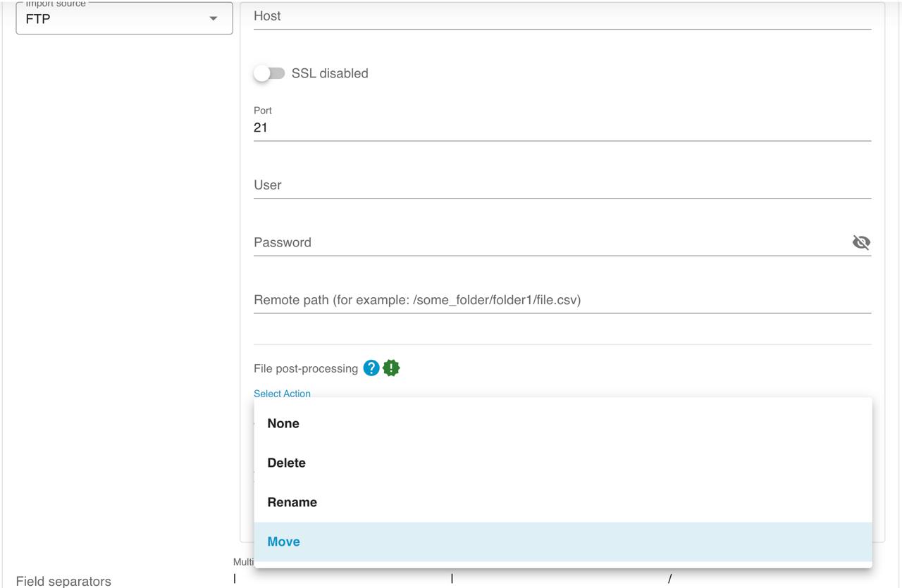
Task: Click the User input field
Action: (x=493, y=185)
